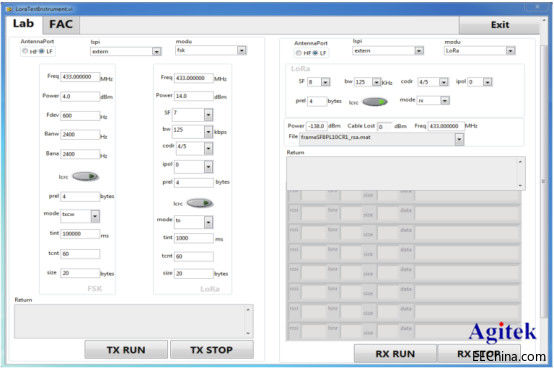The height and width of the screenshot is (369, 554).
Task: Expand codr 4/5 dropdown in TX LoRa column
Action: click(x=208, y=148)
